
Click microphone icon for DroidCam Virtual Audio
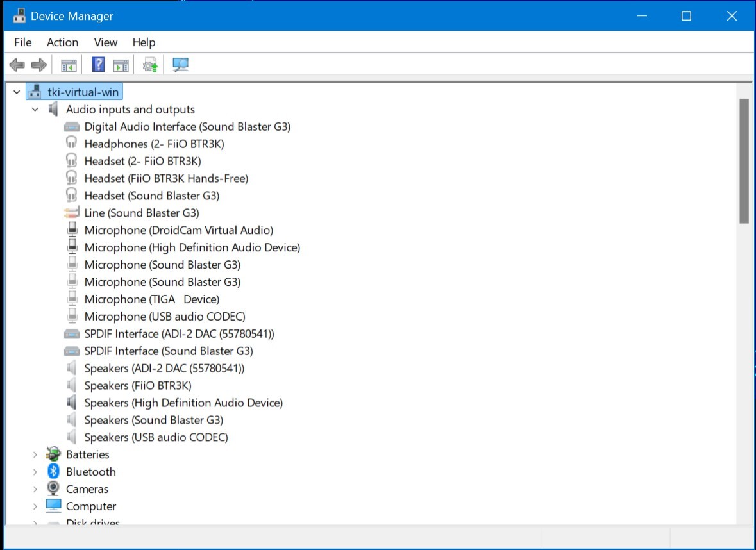(72, 229)
